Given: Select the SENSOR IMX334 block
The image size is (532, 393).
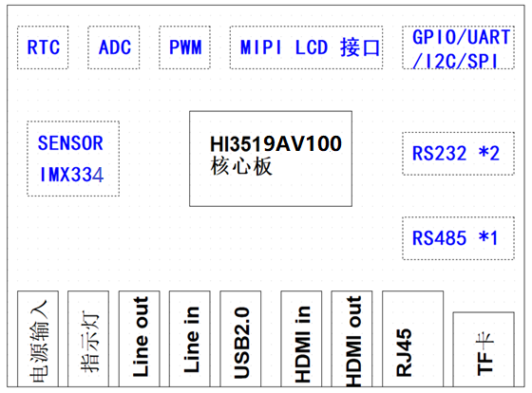Looking at the screenshot, I should (x=73, y=159).
